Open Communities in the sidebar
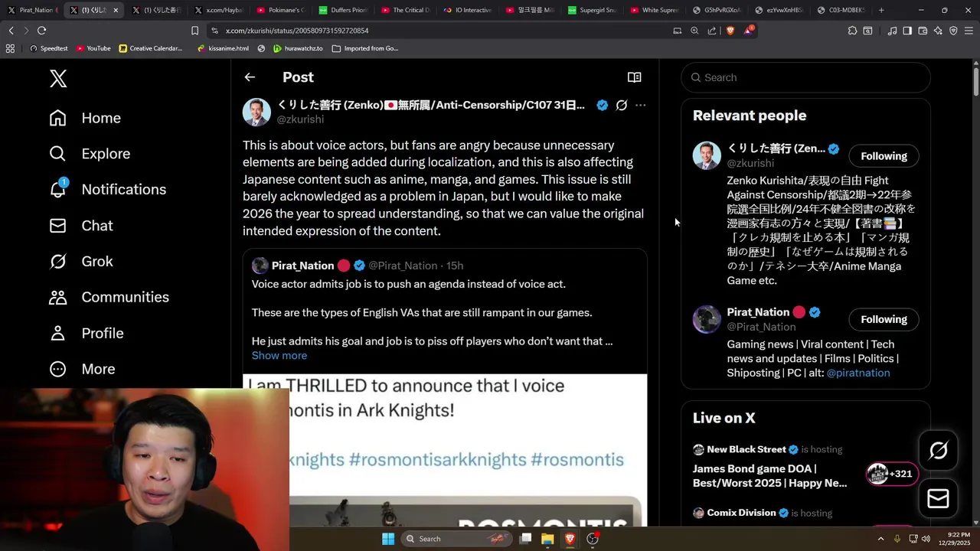Image resolution: width=980 pixels, height=551 pixels. 109,297
